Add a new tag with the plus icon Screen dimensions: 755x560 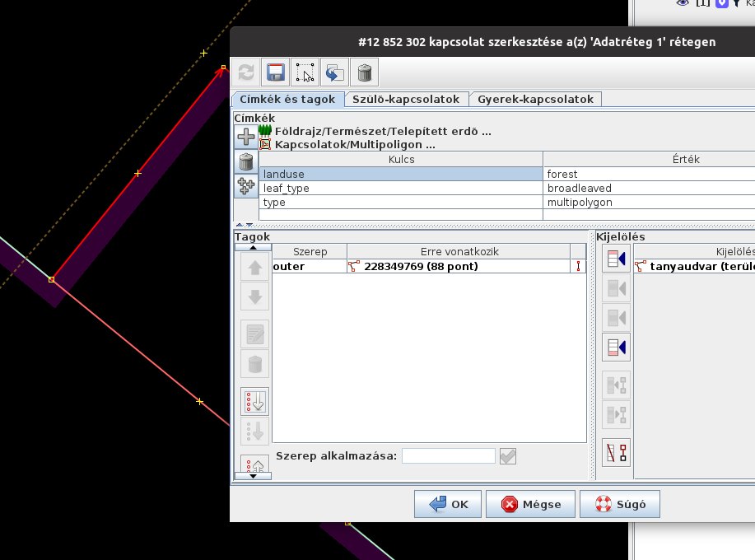246,137
